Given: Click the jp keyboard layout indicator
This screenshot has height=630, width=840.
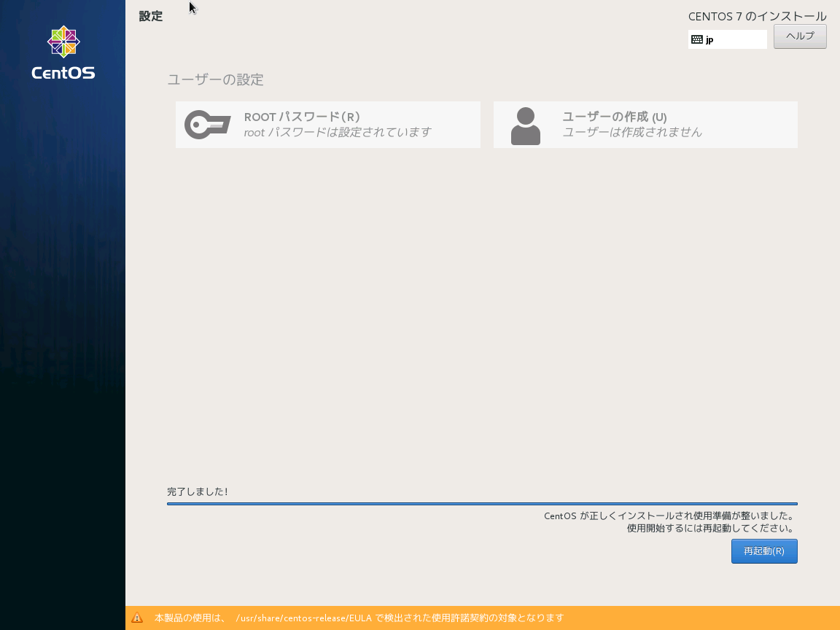Looking at the screenshot, I should 728,39.
